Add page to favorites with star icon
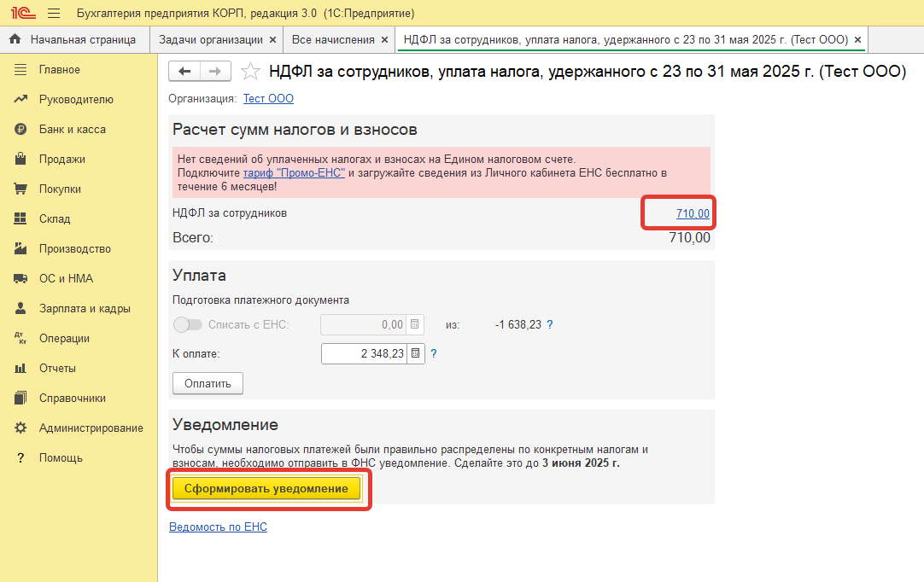 250,72
